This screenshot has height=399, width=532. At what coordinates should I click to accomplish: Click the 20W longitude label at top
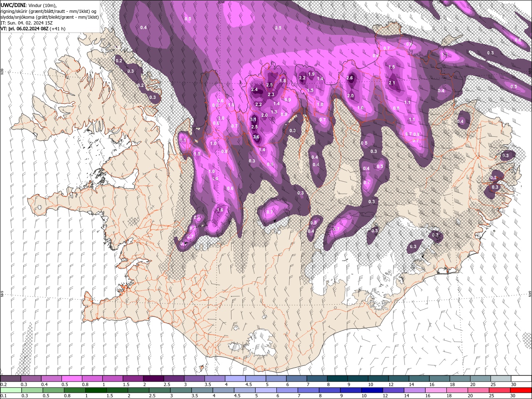pos(221,2)
